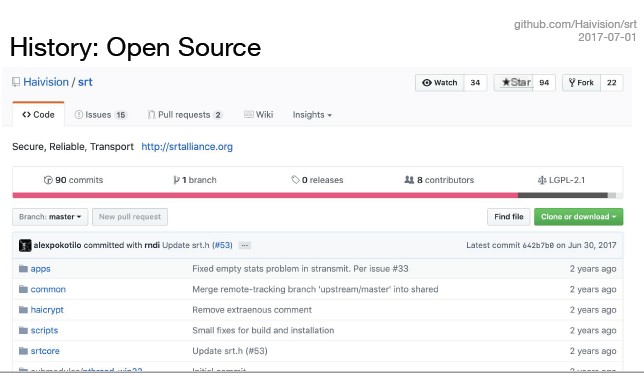Viewport: 644px width, 373px height.
Task: Click the LGPL-2.1 license scale icon
Action: tap(542, 180)
